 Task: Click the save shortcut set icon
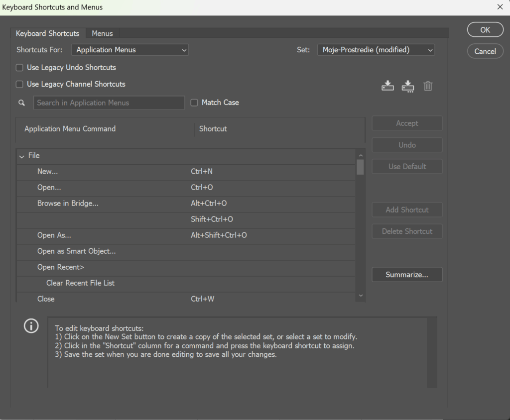coord(387,86)
